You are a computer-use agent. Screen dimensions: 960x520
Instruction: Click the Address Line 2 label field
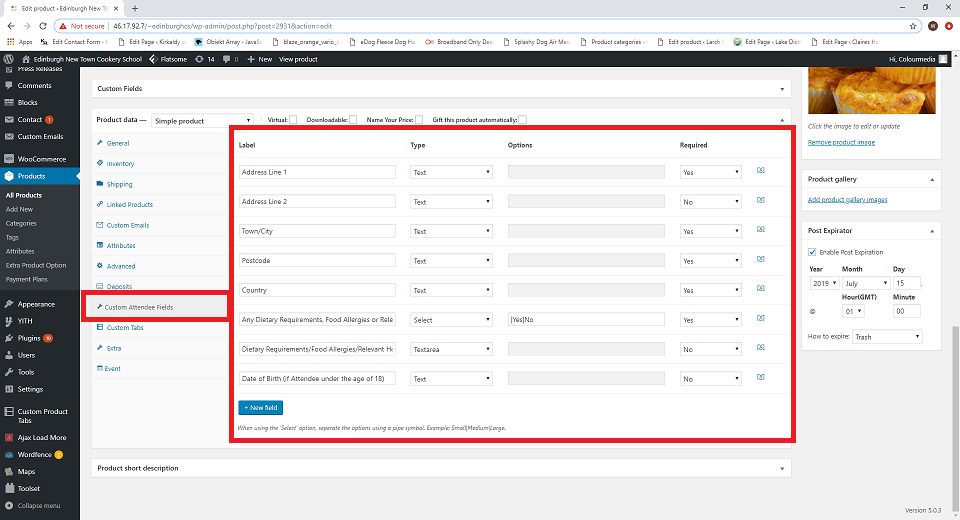click(317, 202)
